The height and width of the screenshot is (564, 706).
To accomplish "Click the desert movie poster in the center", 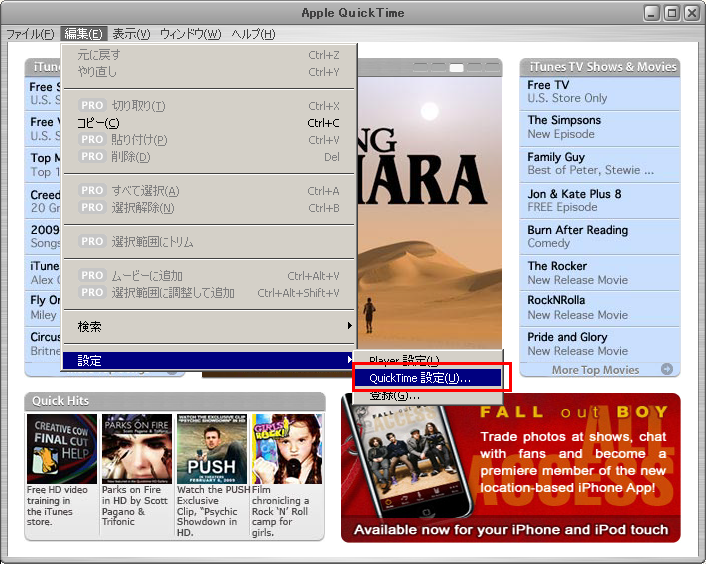I will [430, 212].
